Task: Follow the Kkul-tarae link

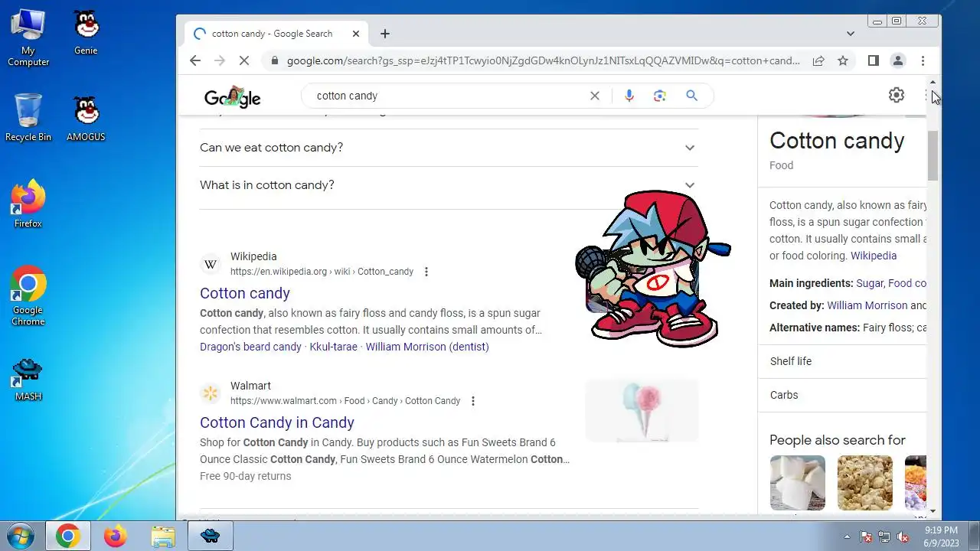Action: [x=334, y=347]
